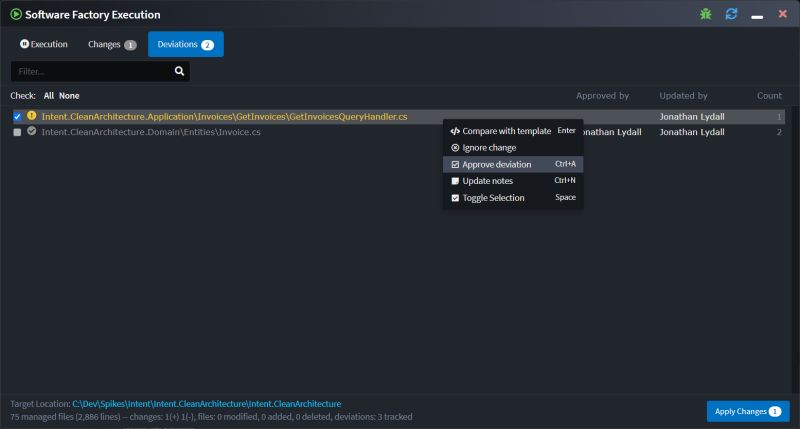The width and height of the screenshot is (800, 429).
Task: Click the green play icon beside title
Action: pos(16,14)
